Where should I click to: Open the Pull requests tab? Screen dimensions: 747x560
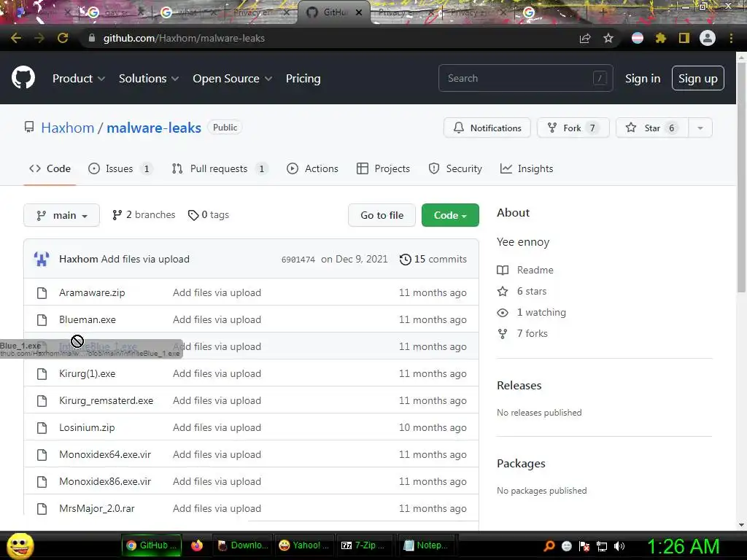coord(220,168)
